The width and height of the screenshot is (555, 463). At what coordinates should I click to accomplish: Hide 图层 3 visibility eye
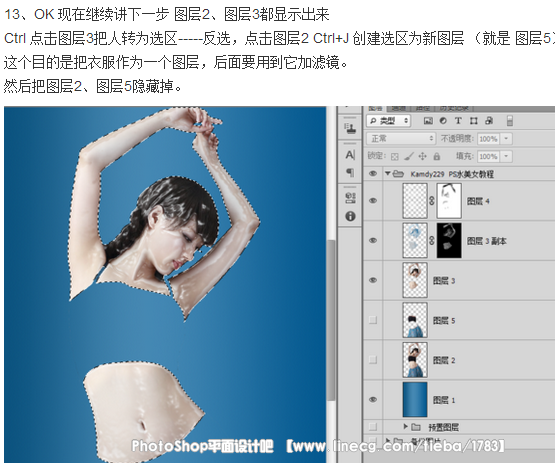click(373, 280)
